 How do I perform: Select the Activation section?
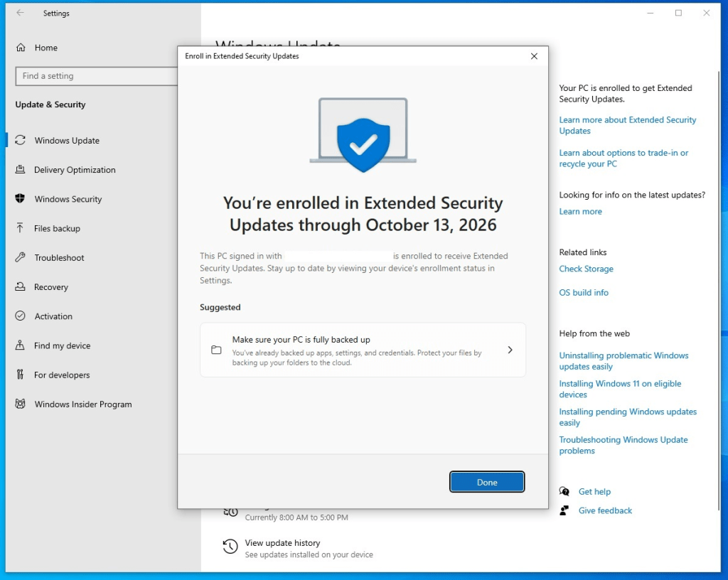(x=53, y=316)
